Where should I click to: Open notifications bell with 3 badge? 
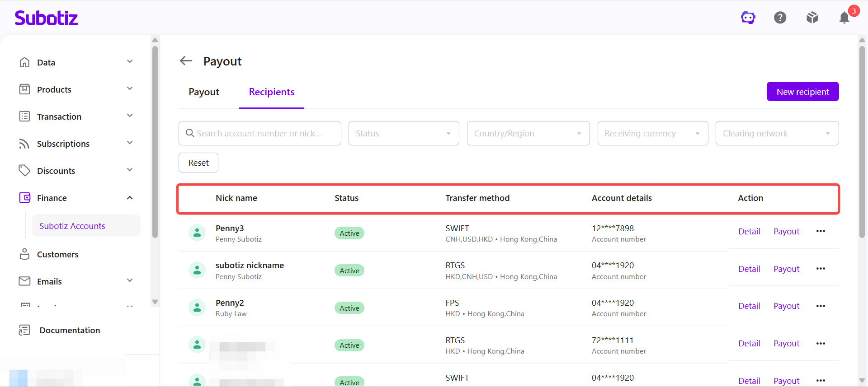point(844,18)
